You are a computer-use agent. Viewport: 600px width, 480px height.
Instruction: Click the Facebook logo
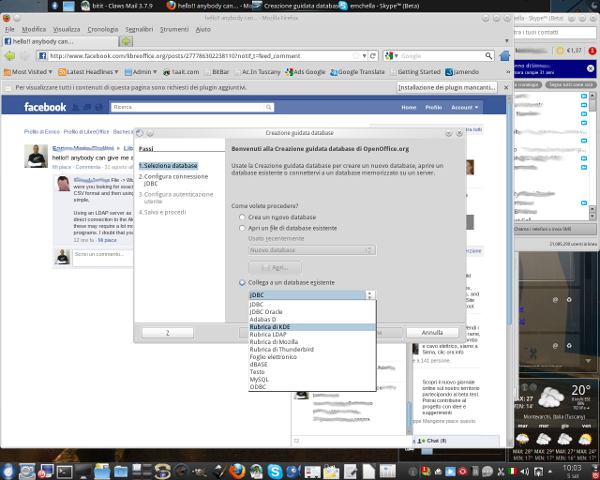[45, 107]
